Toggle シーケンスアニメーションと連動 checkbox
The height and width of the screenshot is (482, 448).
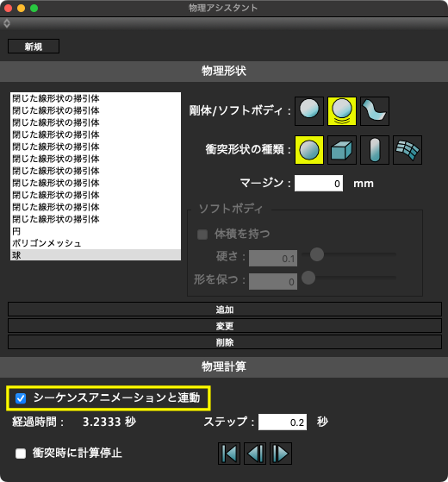pyautogui.click(x=21, y=398)
